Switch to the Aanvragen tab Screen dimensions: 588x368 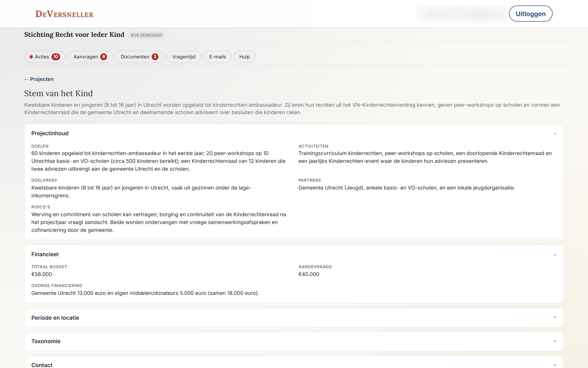click(90, 57)
